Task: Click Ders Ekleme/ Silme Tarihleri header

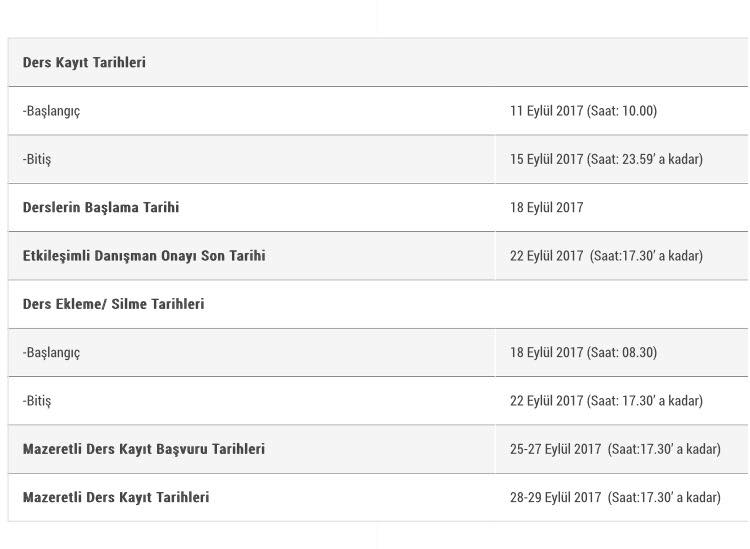Action: point(113,304)
